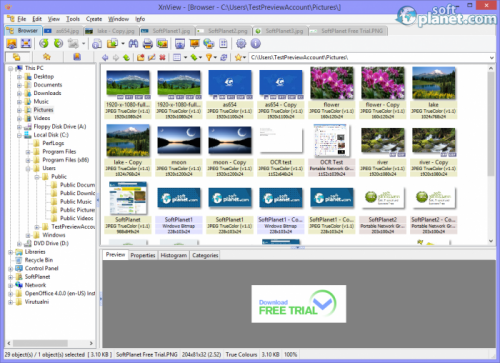Open the Sort by dropdown arrow
The width and height of the screenshot is (500, 363).
click(x=200, y=58)
